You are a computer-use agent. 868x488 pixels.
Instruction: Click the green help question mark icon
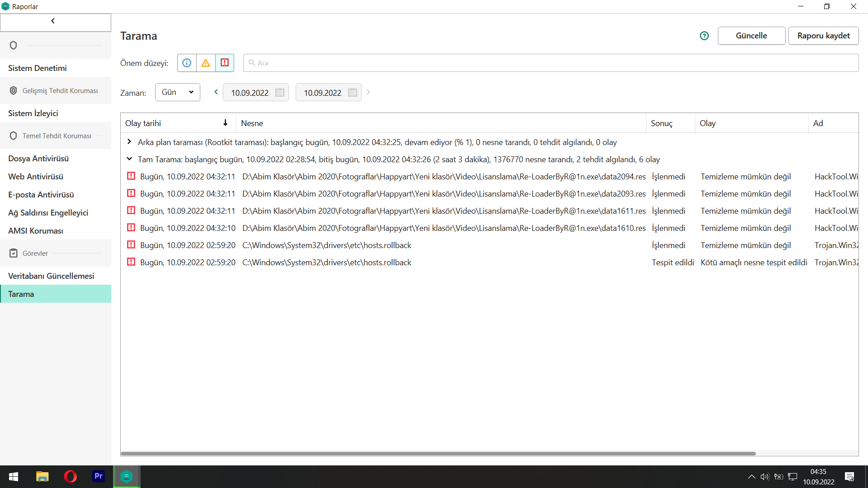704,36
